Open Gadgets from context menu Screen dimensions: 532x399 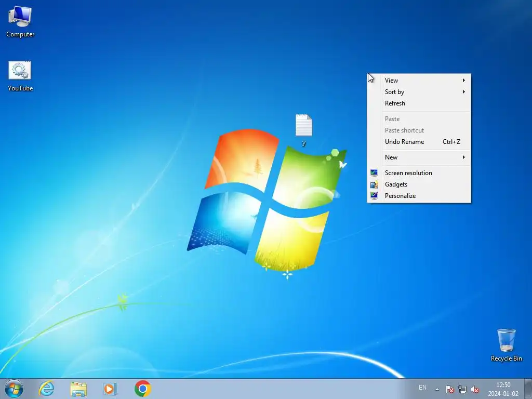pyautogui.click(x=419, y=184)
